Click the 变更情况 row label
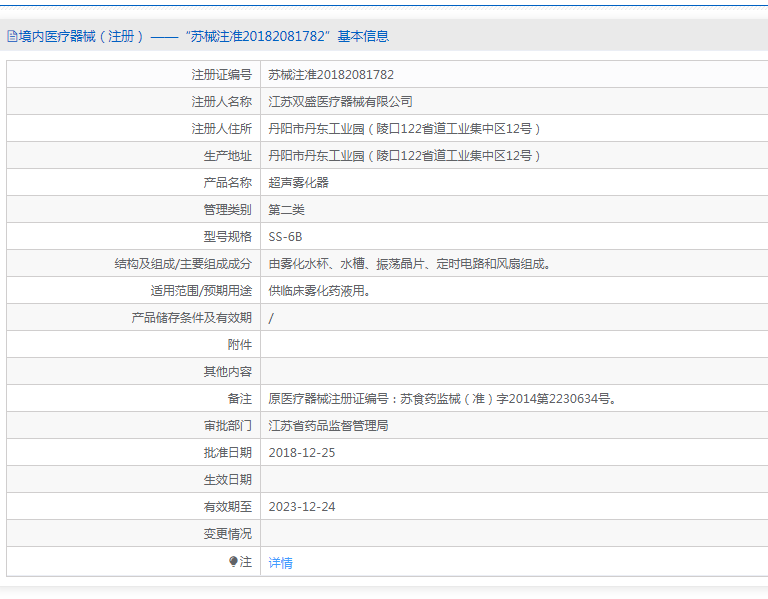768x599 pixels. point(228,534)
